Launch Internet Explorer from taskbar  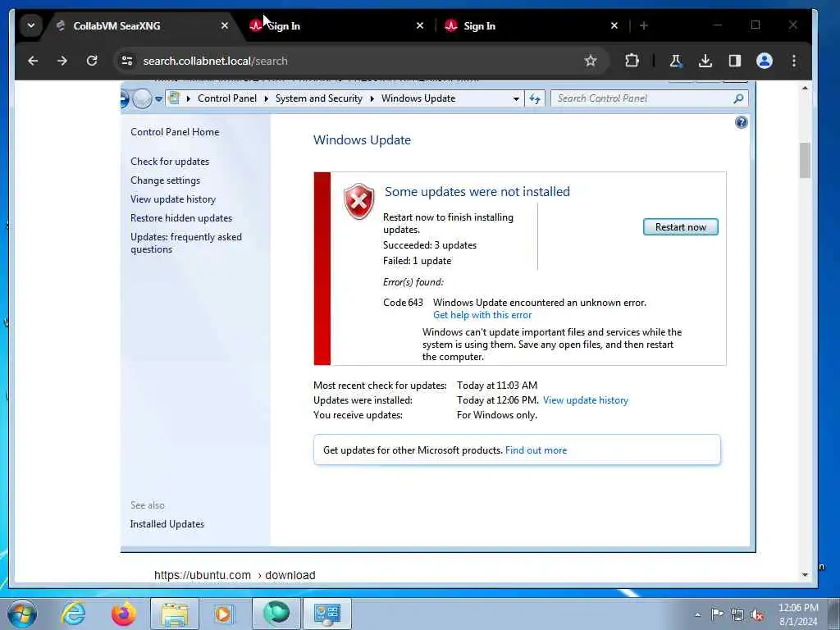tap(73, 614)
